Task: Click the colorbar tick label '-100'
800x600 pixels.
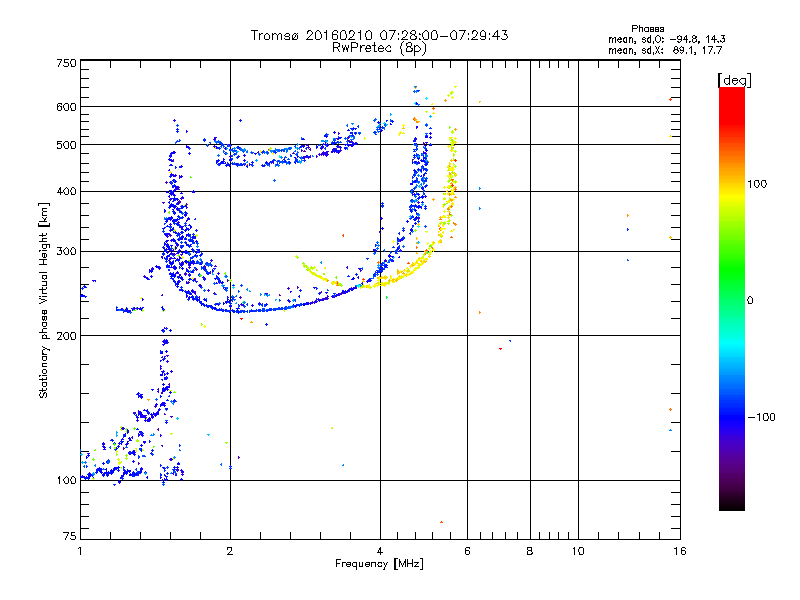Action: [x=761, y=417]
